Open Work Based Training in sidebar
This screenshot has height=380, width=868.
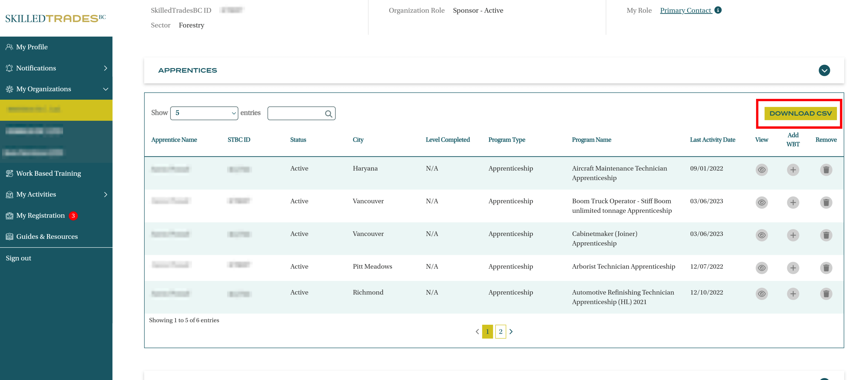(49, 173)
